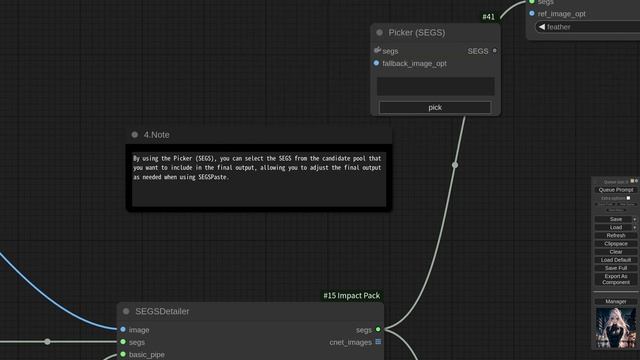Click the basic_pipe input port on SEGSDetailer

tap(123, 354)
